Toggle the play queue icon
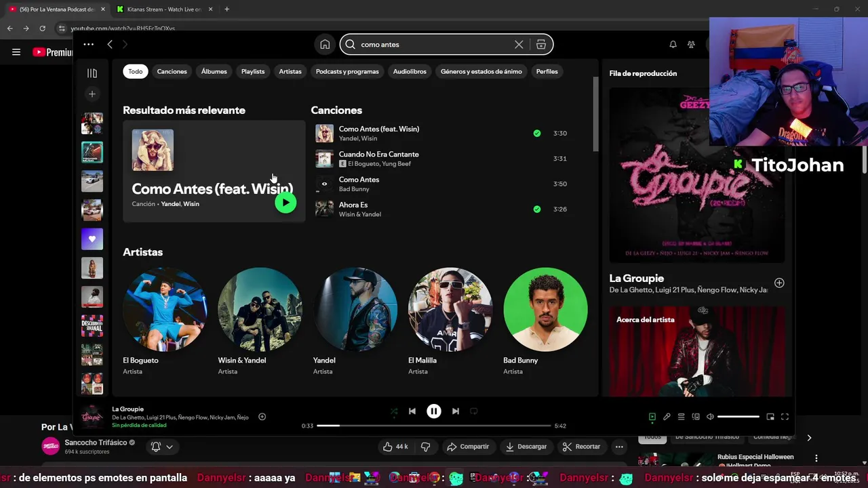The image size is (868, 488). tap(682, 417)
